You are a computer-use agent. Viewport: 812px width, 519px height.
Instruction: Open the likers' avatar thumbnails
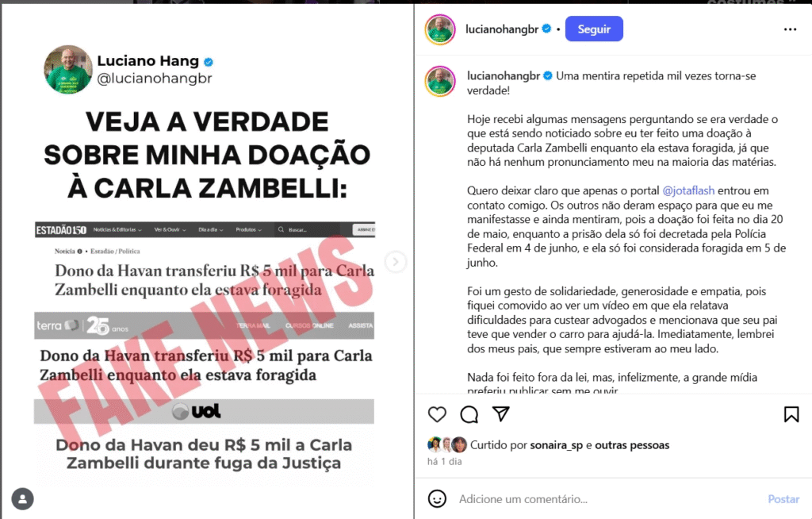(x=447, y=445)
